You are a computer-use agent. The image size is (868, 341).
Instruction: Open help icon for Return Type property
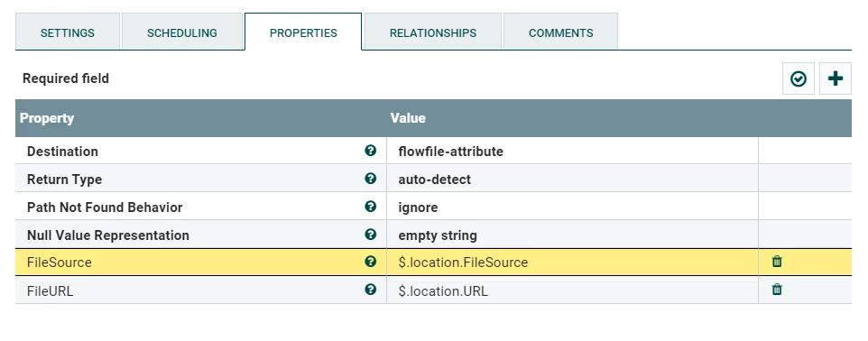[x=370, y=179]
